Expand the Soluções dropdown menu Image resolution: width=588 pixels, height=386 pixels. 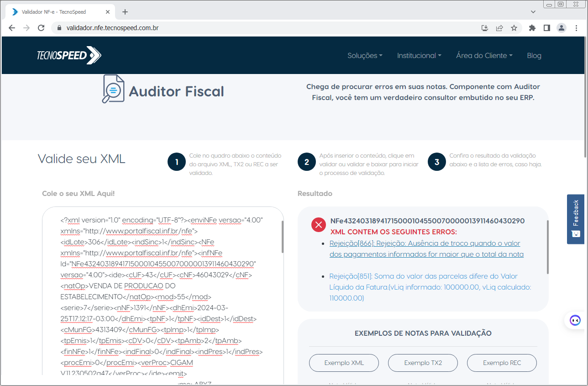(x=365, y=55)
